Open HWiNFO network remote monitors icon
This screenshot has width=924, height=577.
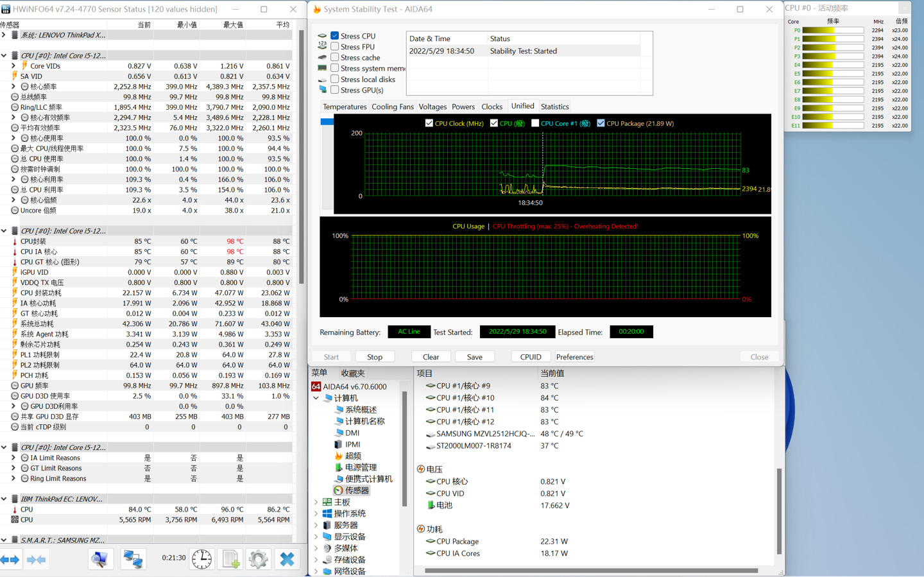[133, 559]
